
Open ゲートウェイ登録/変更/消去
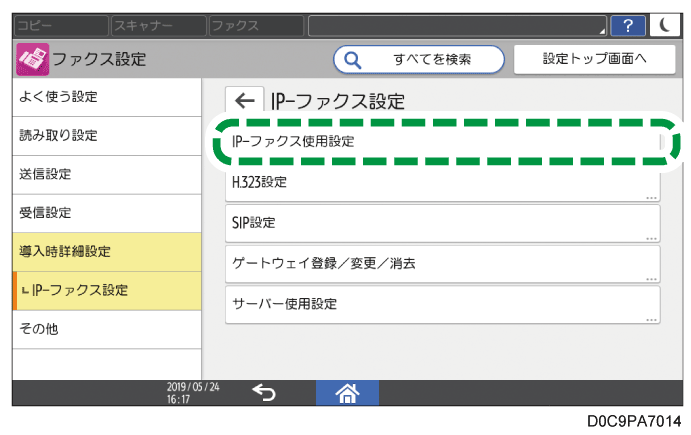tap(442, 264)
